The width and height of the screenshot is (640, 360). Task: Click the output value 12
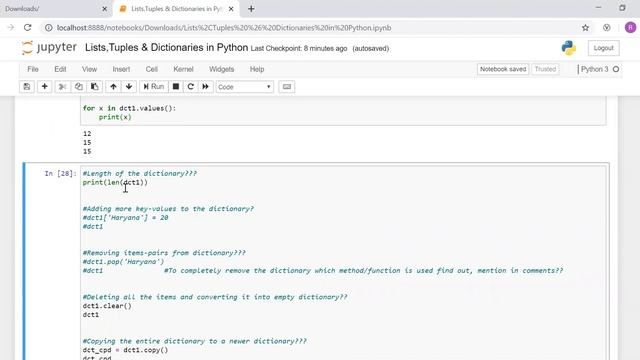click(87, 133)
